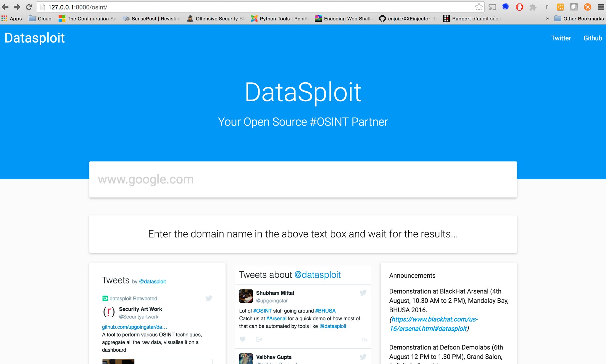
Task: Open the Rapport d'audit bookmark
Action: pyautogui.click(x=472, y=19)
